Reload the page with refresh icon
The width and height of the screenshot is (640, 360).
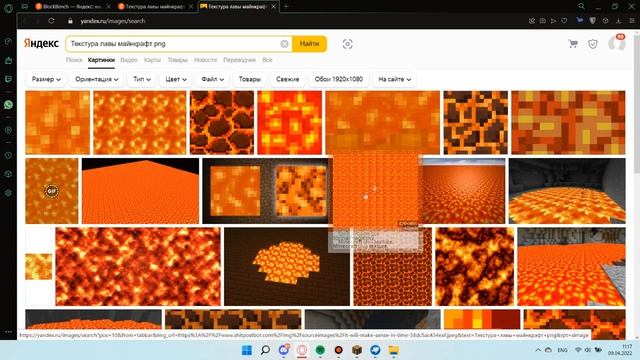point(51,21)
